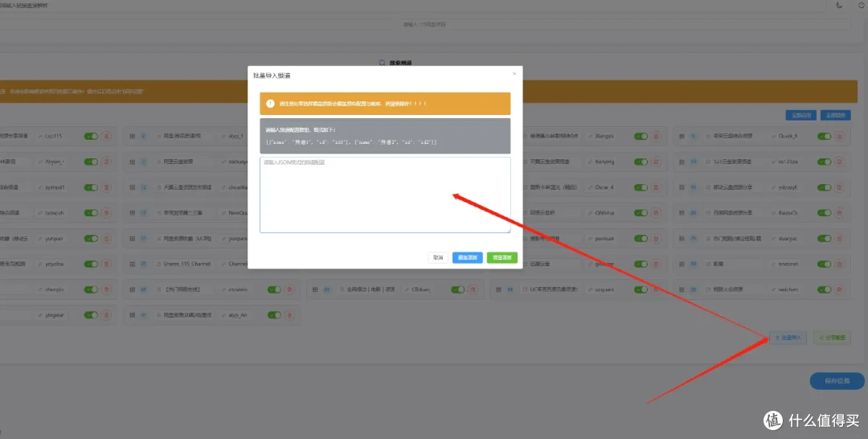Click drag handle of duanjuc row
This screenshot has height=439, width=868.
pos(682,239)
